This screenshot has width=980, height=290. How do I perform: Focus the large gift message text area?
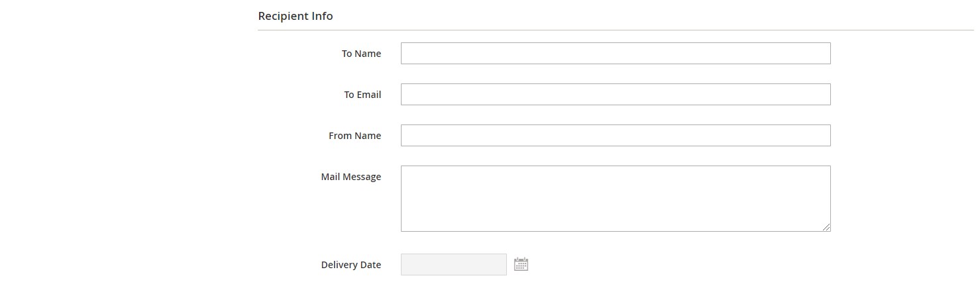click(x=615, y=199)
